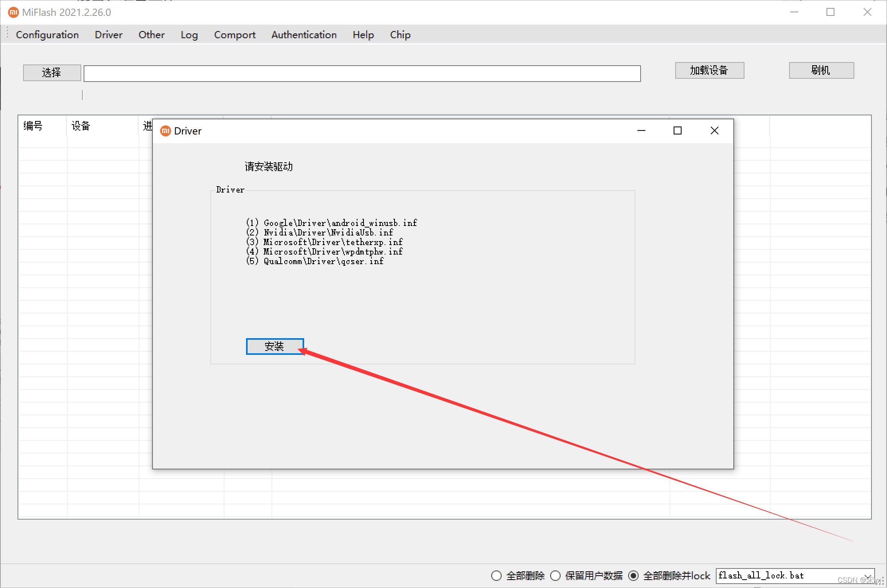Click the 刷机 flash button
Screen dimensions: 887x588
click(x=821, y=70)
